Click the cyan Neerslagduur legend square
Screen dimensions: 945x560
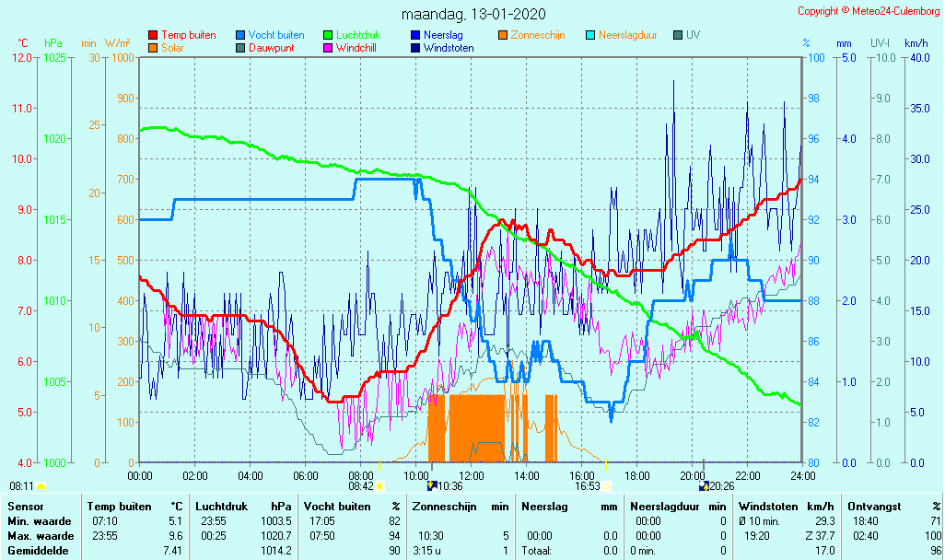click(590, 35)
